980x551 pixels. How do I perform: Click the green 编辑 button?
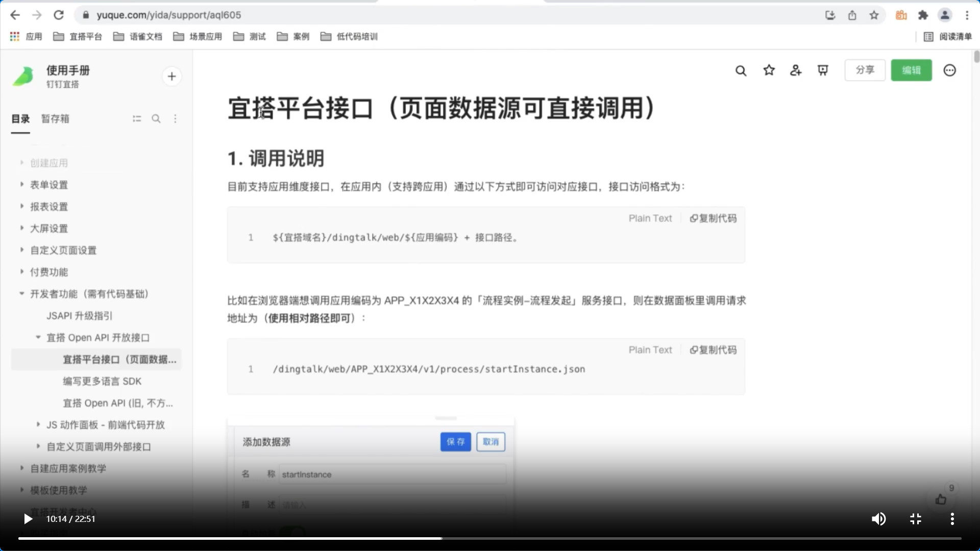[x=911, y=70]
